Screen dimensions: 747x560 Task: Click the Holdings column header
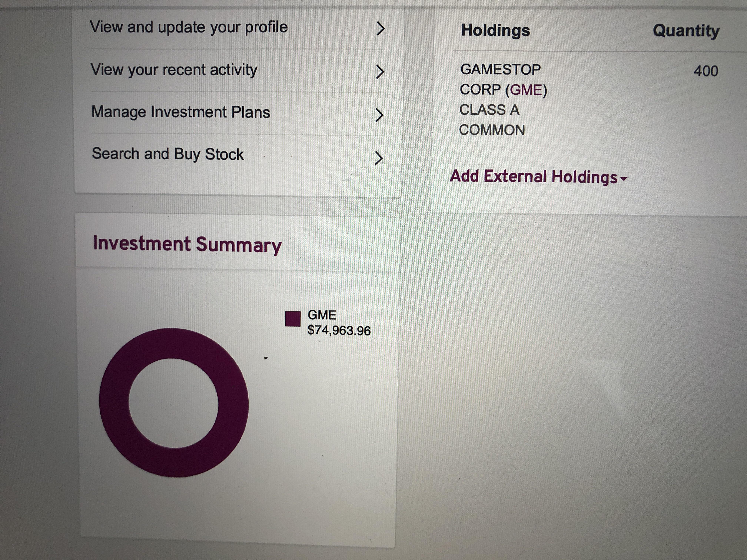tap(495, 30)
